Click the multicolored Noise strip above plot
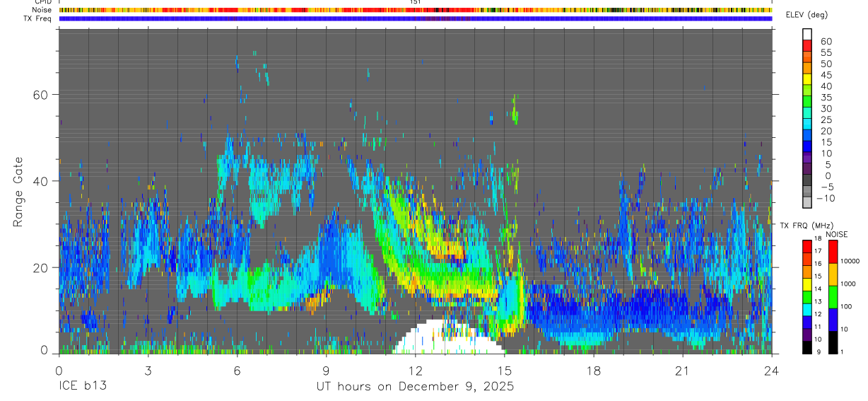The image size is (868, 401). [416, 11]
